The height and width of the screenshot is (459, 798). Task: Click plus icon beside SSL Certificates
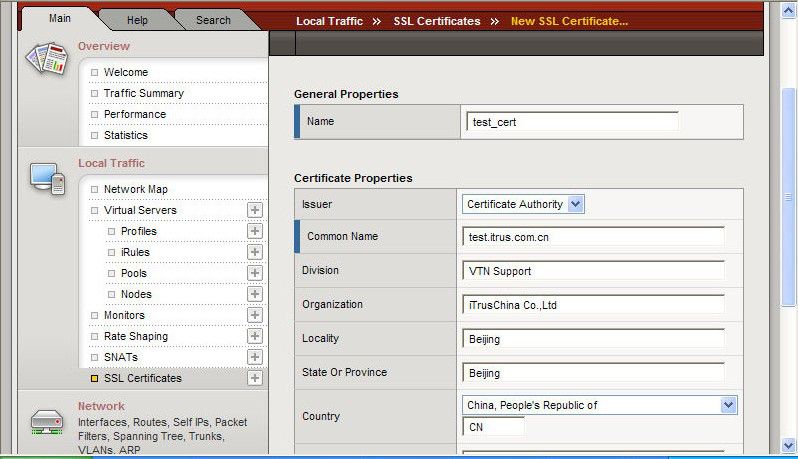click(x=255, y=378)
